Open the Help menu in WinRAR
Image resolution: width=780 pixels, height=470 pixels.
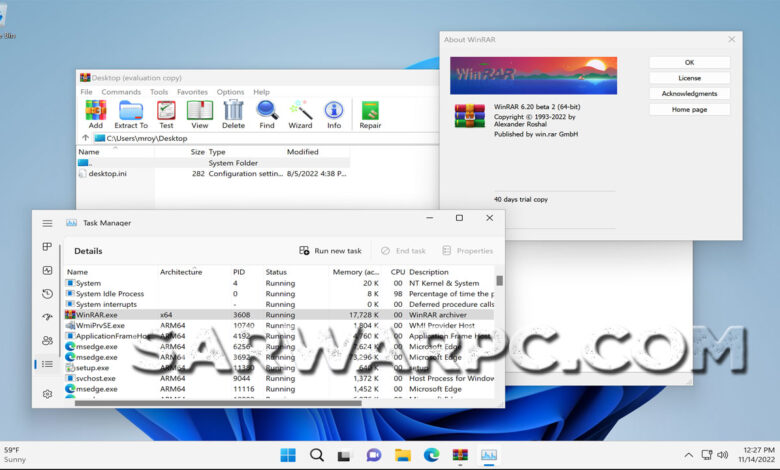click(261, 92)
